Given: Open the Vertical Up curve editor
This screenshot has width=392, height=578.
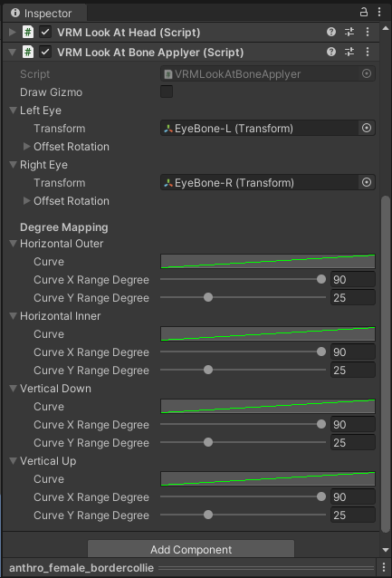Looking at the screenshot, I should 268,479.
